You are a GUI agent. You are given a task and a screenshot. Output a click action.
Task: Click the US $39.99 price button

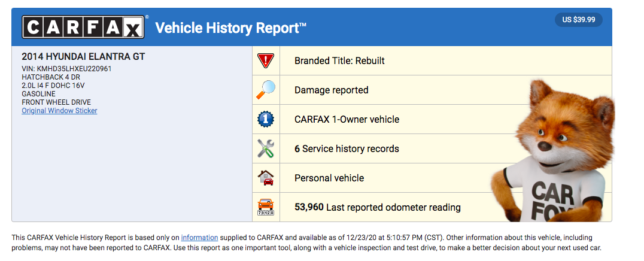pyautogui.click(x=579, y=20)
